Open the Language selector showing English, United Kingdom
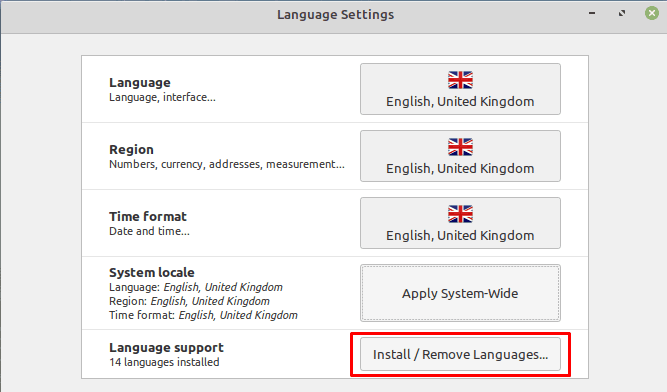This screenshot has width=667, height=392. [460, 89]
